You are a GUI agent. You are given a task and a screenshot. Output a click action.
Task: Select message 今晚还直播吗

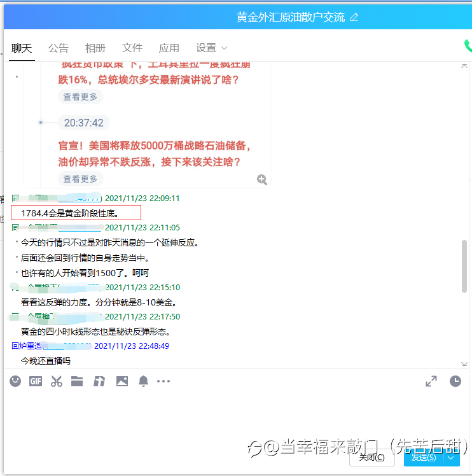coord(46,361)
